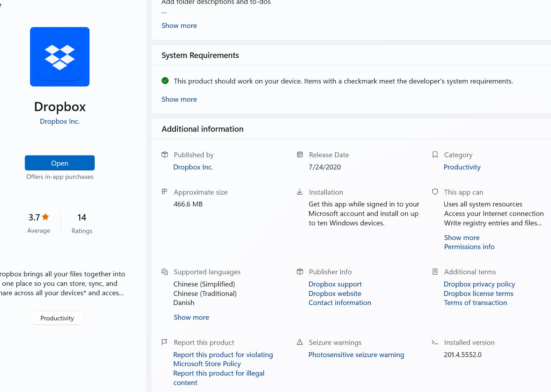Click the Dropbox app logo icon
The height and width of the screenshot is (392, 551).
(60, 57)
